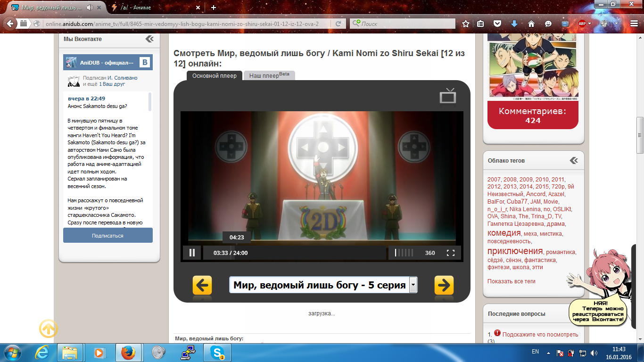Expand the Adblock Plus dropdown arrow

click(589, 24)
